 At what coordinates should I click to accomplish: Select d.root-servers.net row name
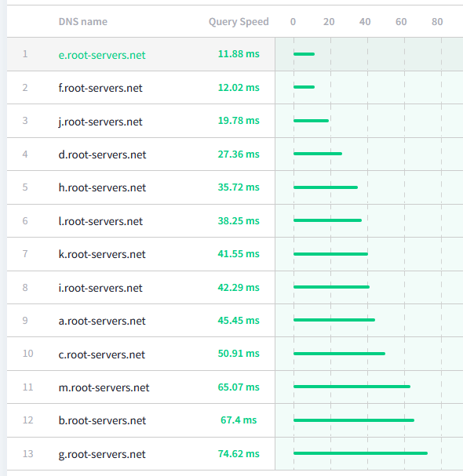click(x=102, y=154)
